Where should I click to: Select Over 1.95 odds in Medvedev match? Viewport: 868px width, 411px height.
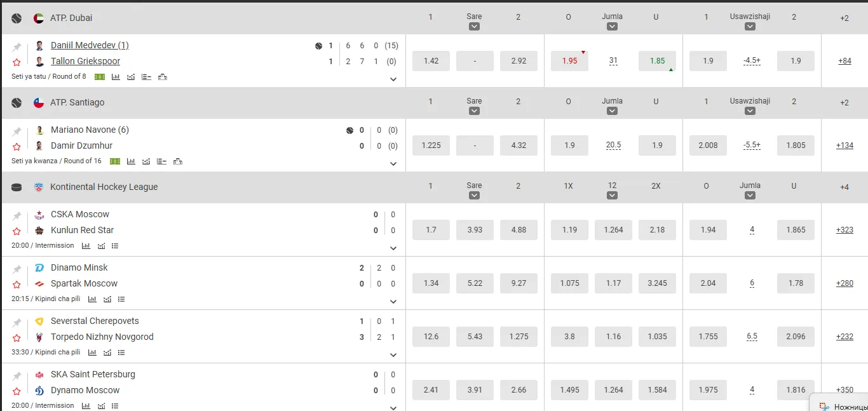(x=569, y=61)
